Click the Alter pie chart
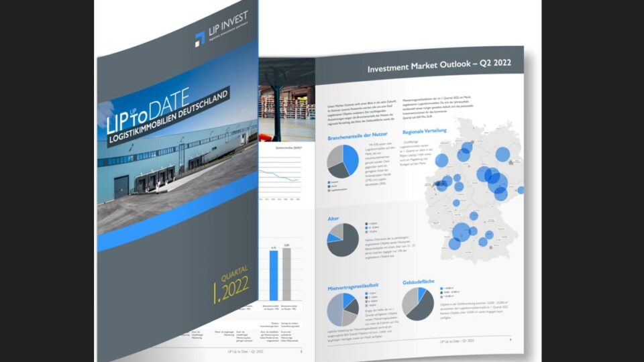Viewport: 644px width, 362px height. coord(343,240)
